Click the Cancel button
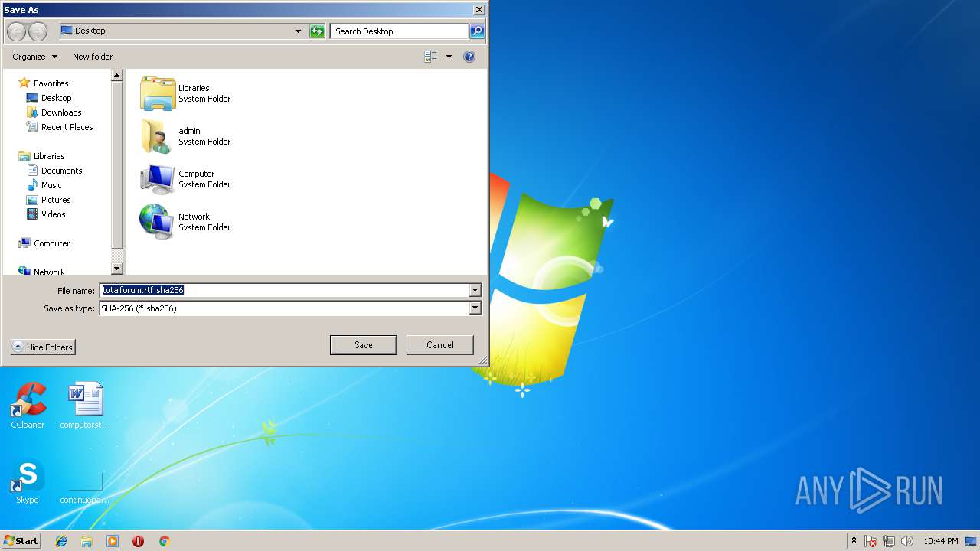The image size is (980, 551). pyautogui.click(x=440, y=345)
